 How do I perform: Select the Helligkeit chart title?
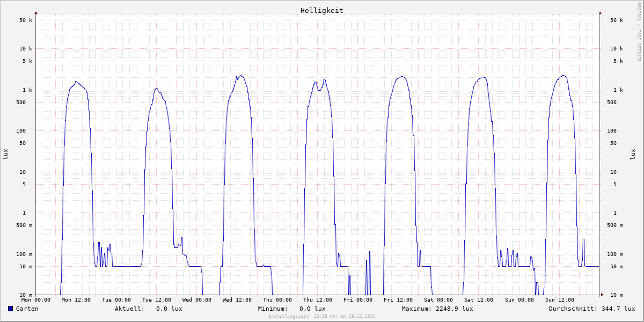point(321,10)
